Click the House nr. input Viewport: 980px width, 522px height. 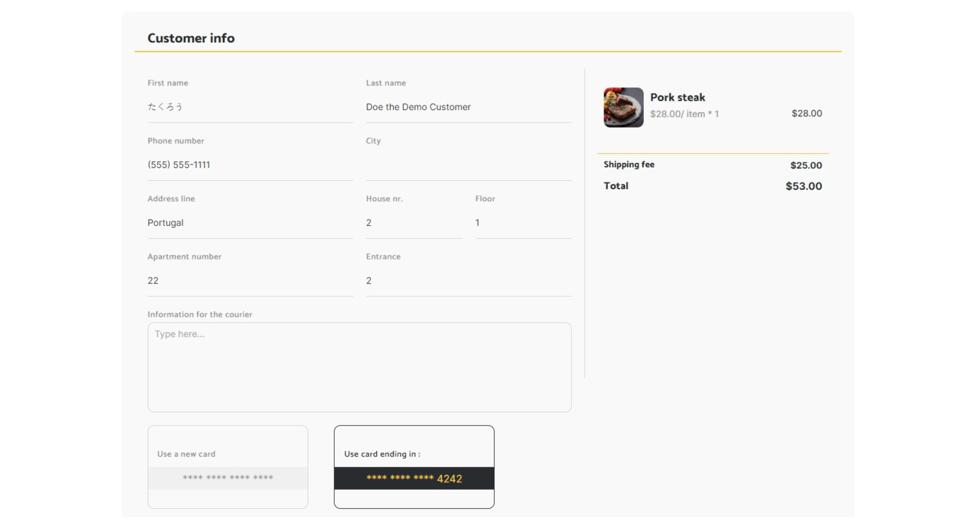tap(413, 223)
